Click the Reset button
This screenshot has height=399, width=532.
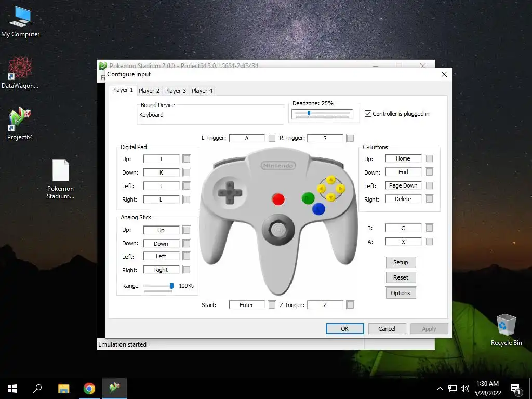401,277
